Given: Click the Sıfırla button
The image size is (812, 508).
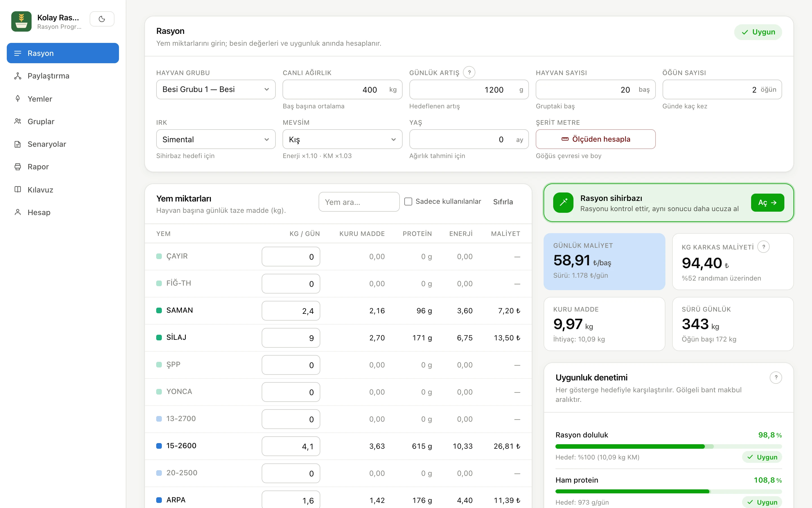Looking at the screenshot, I should click(503, 202).
